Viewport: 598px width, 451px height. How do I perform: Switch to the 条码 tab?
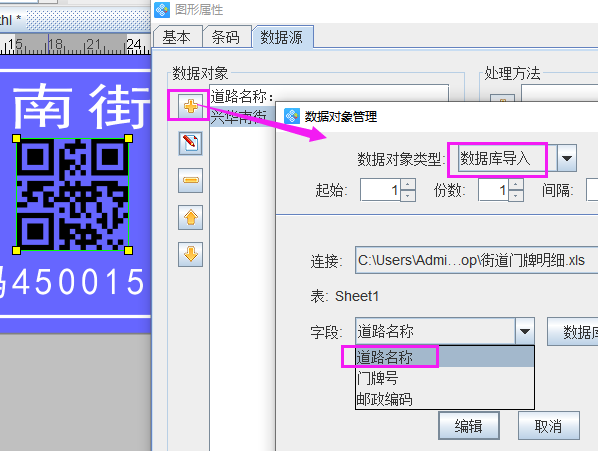(226, 37)
